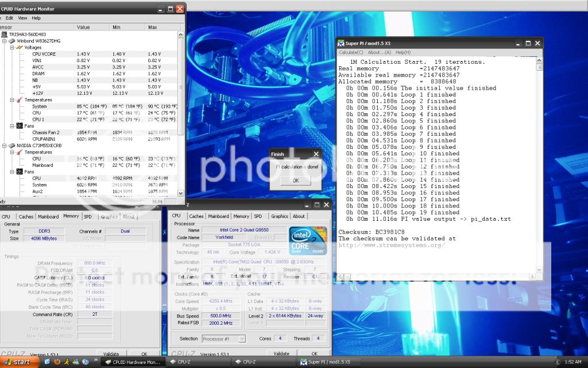Click Validate in the right CPU-Z window
This screenshot has height=368, width=588.
281,354
